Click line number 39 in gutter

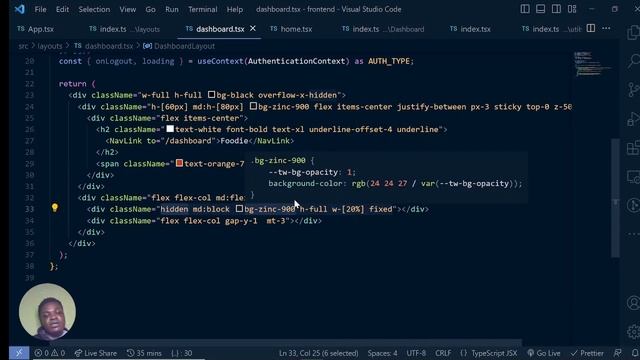click(x=29, y=278)
